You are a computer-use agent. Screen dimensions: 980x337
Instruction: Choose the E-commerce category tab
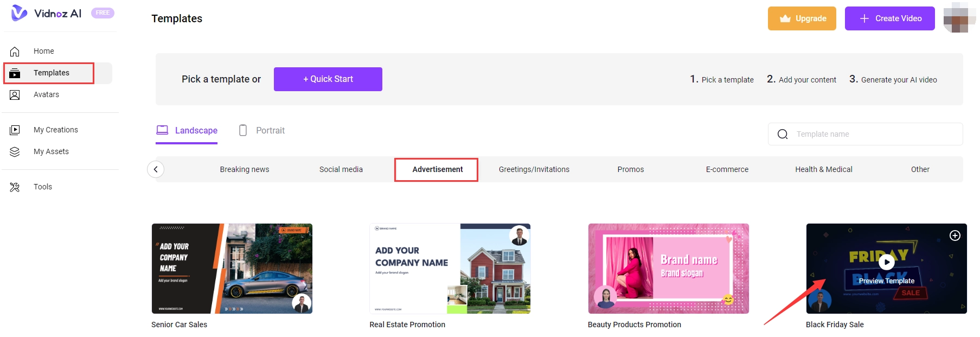tap(727, 169)
